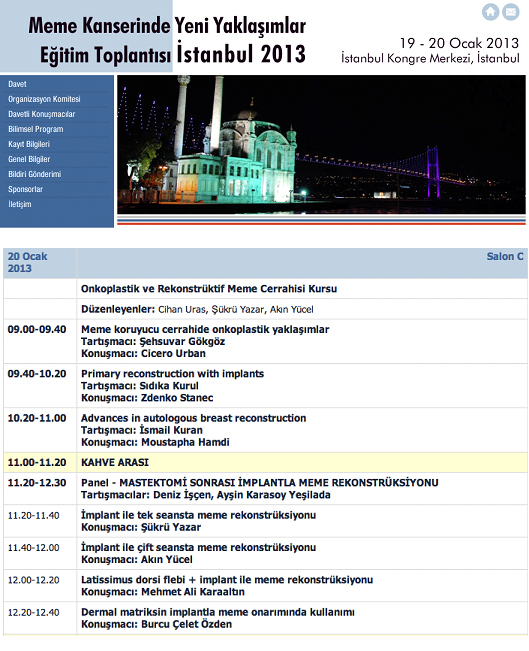Click Advances in autologous breast reconstruction
The width and height of the screenshot is (529, 651).
pos(193,418)
